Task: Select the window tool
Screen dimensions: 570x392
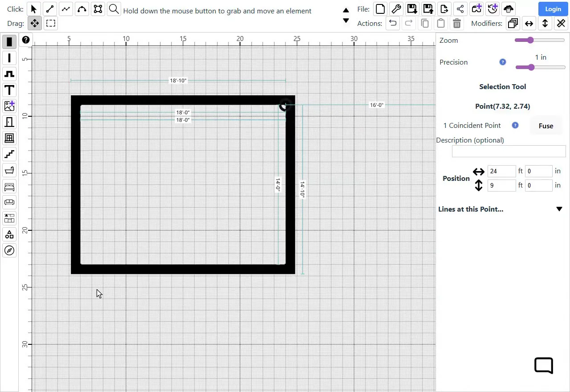Action: tap(9, 138)
